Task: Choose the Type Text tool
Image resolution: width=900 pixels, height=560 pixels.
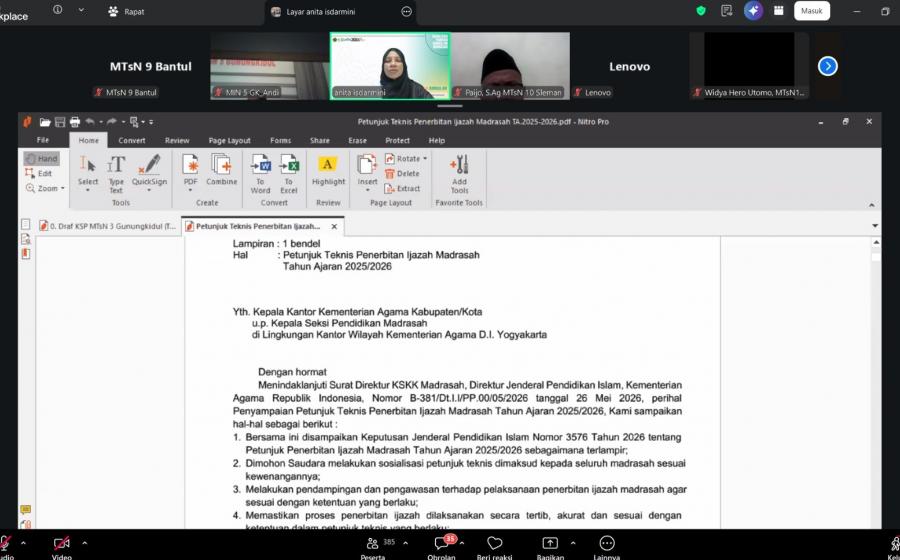Action: tap(116, 174)
